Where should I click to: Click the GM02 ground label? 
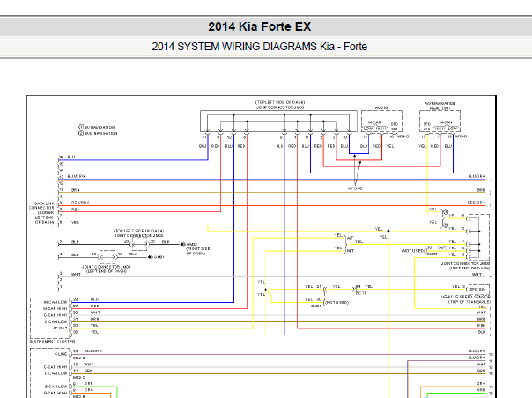click(192, 244)
